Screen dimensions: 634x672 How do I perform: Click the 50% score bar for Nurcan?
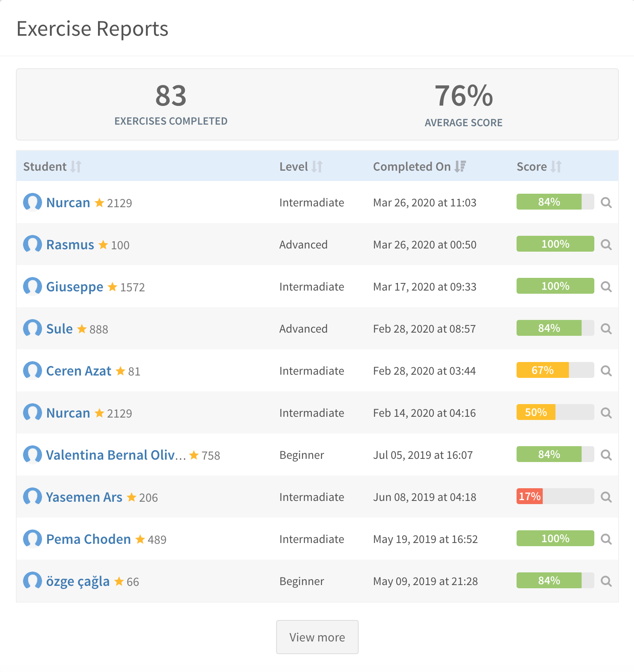pyautogui.click(x=536, y=412)
